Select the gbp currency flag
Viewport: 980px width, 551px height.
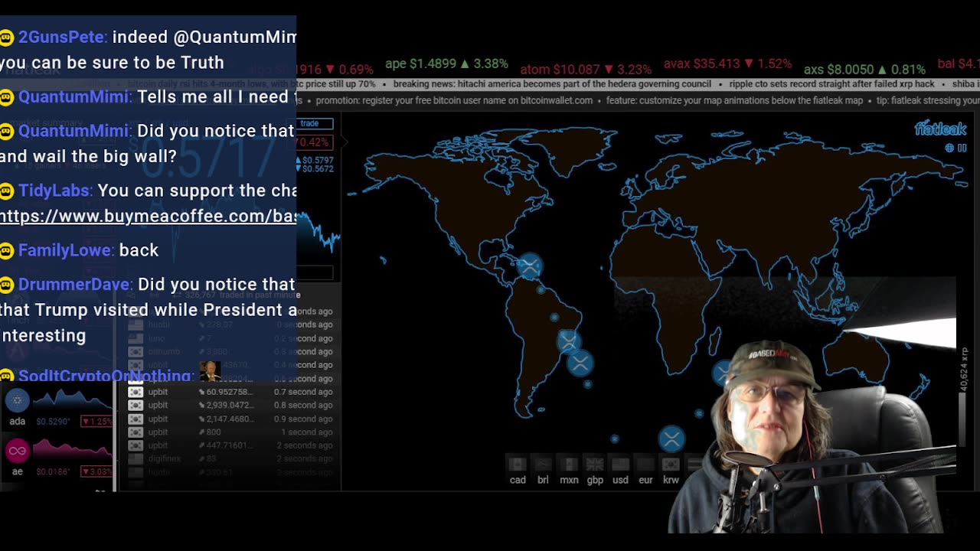(595, 465)
